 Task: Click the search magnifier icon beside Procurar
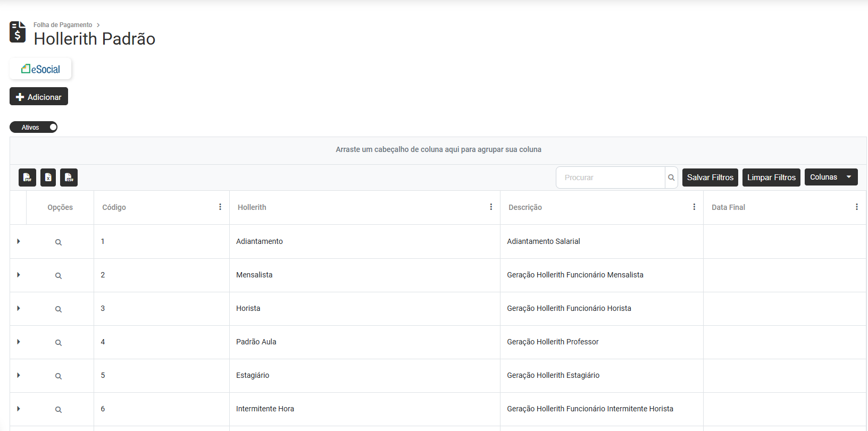[671, 178]
